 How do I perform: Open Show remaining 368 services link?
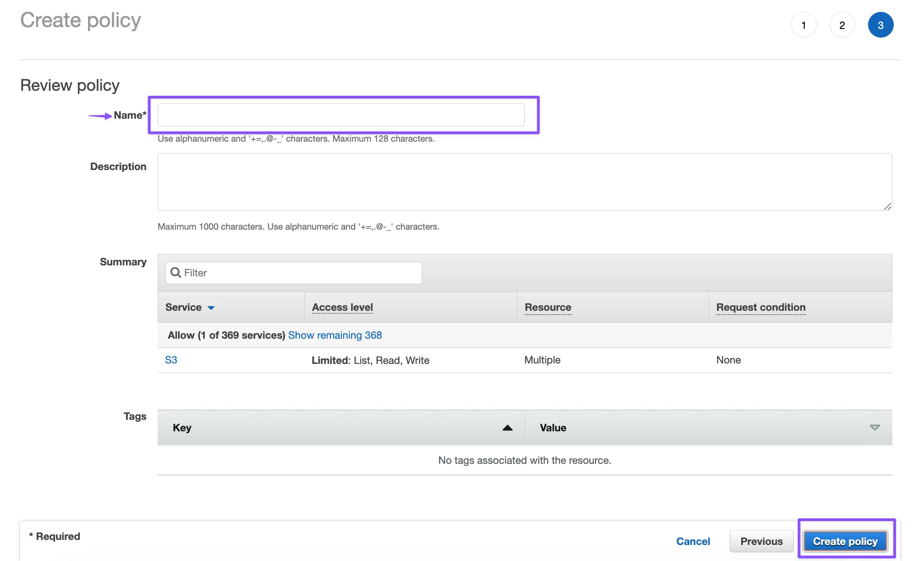point(335,335)
